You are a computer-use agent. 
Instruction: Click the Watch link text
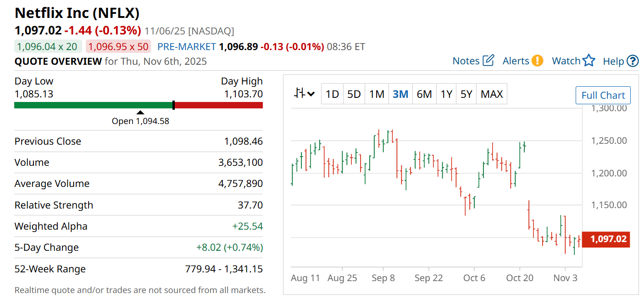pos(566,61)
